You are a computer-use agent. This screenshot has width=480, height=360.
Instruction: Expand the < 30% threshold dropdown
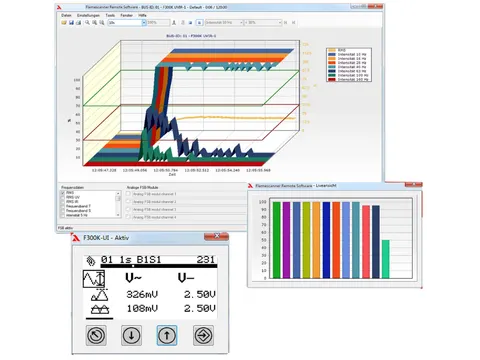pos(280,23)
